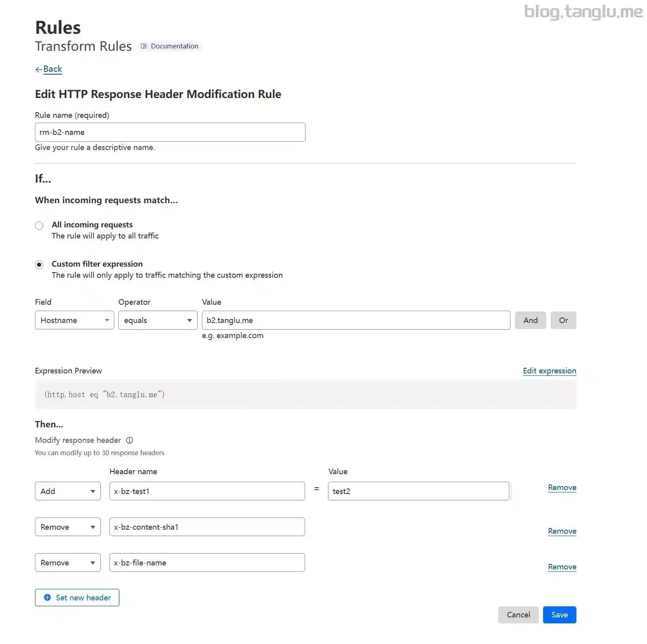Click the back arrow icon

(x=38, y=69)
